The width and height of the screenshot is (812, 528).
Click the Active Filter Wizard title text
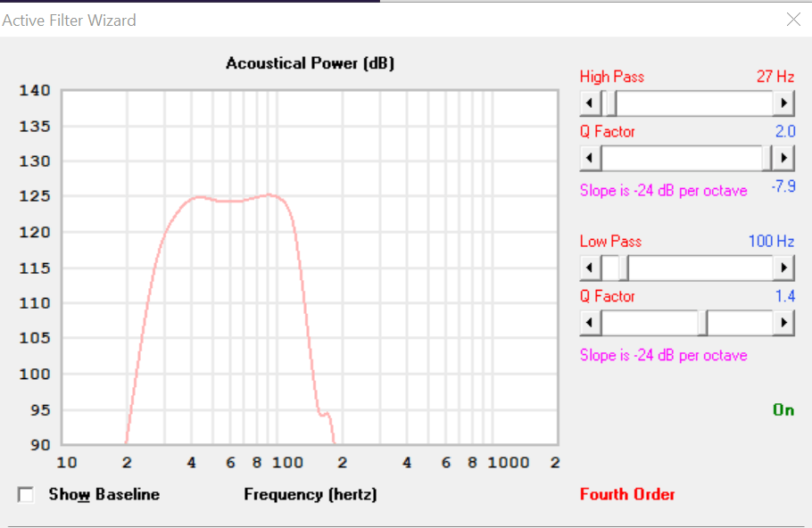click(x=70, y=21)
